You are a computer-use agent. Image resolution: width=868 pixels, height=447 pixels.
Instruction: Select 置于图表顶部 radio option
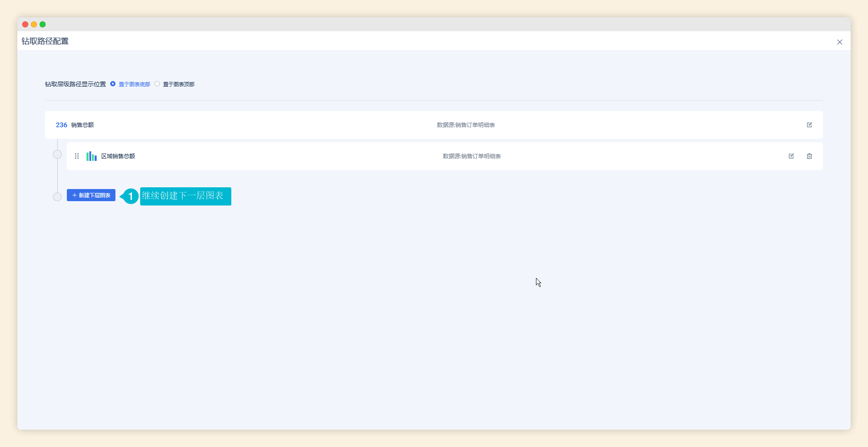point(157,84)
